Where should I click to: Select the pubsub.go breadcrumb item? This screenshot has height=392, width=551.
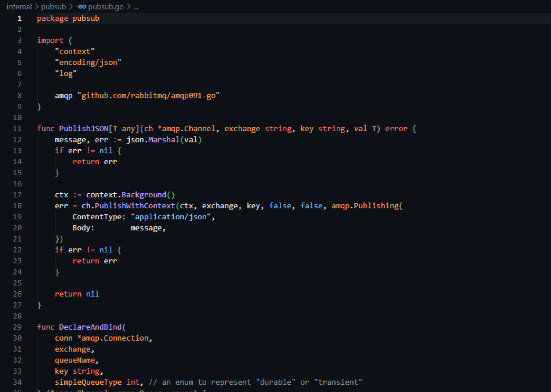[x=106, y=7]
